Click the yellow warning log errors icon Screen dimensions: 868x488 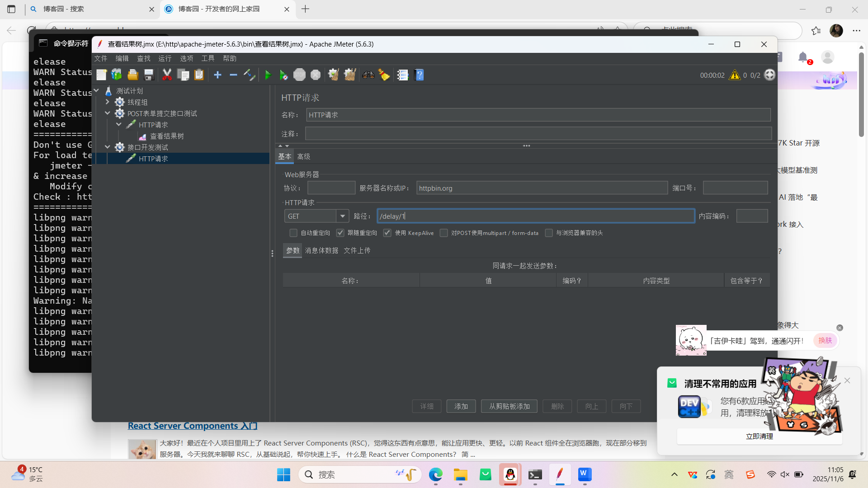pyautogui.click(x=735, y=75)
